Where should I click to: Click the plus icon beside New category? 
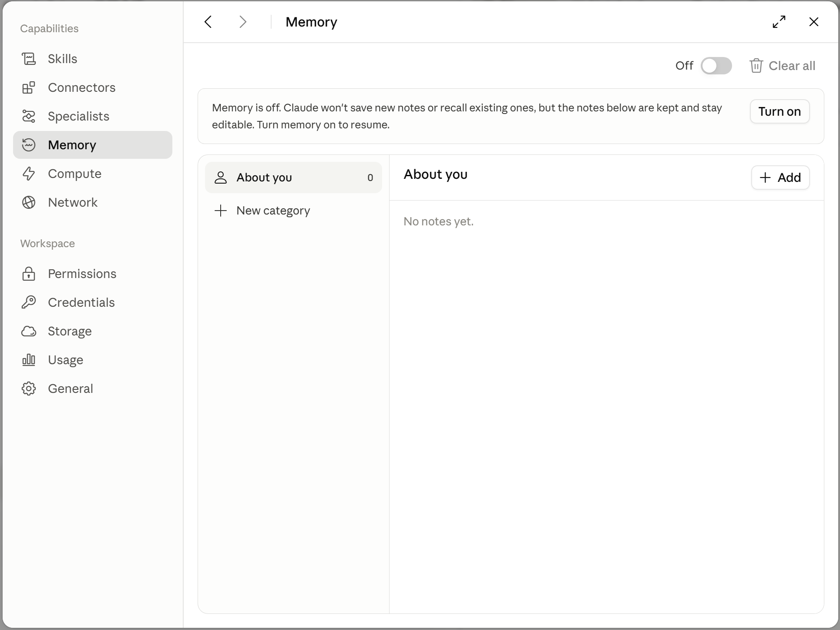(221, 211)
